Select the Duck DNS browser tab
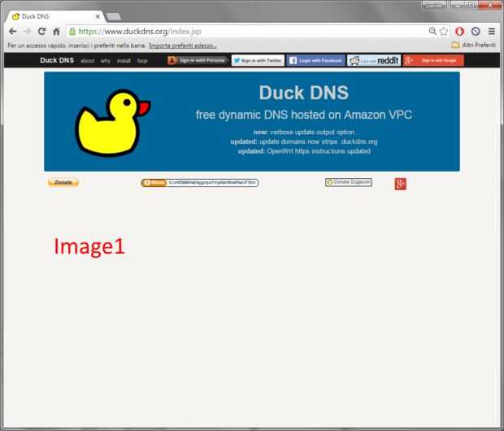Screen dimensions: 504x431 coord(55,16)
